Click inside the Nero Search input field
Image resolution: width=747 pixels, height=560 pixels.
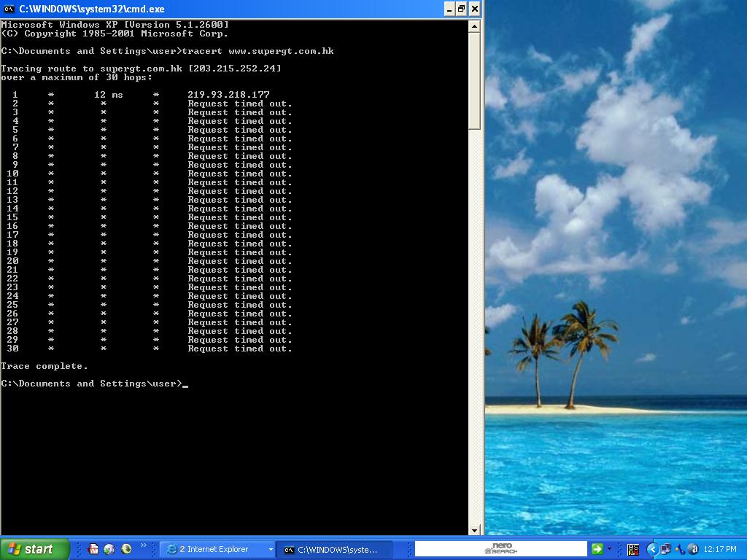[500, 549]
